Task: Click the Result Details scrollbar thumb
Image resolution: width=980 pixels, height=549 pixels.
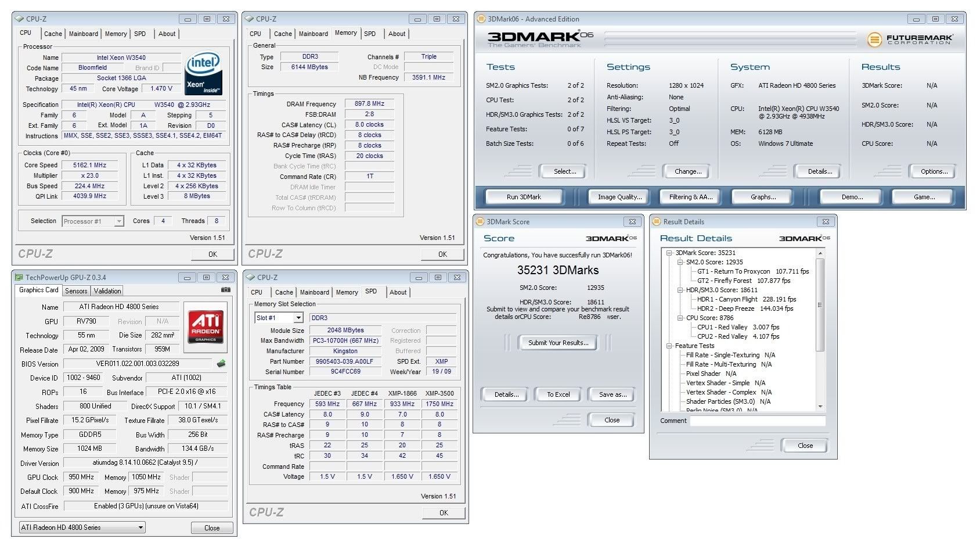Action: [x=820, y=305]
